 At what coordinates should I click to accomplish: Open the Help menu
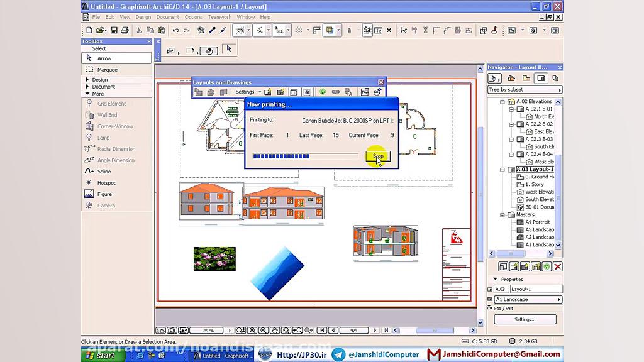265,17
